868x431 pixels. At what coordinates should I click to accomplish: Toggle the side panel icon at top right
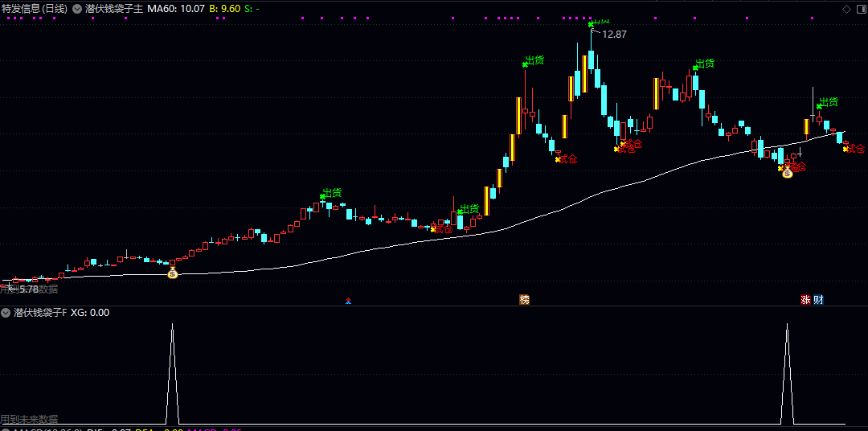(860, 9)
